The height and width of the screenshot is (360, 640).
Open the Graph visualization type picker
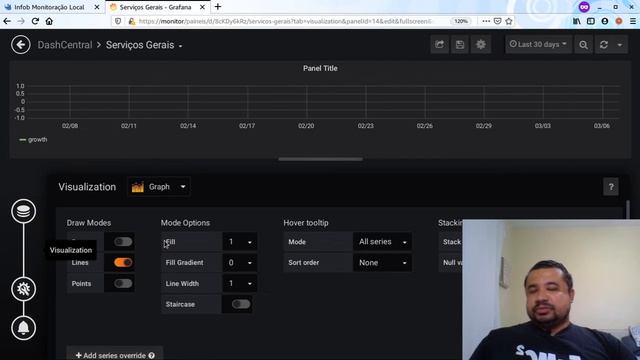(x=158, y=187)
